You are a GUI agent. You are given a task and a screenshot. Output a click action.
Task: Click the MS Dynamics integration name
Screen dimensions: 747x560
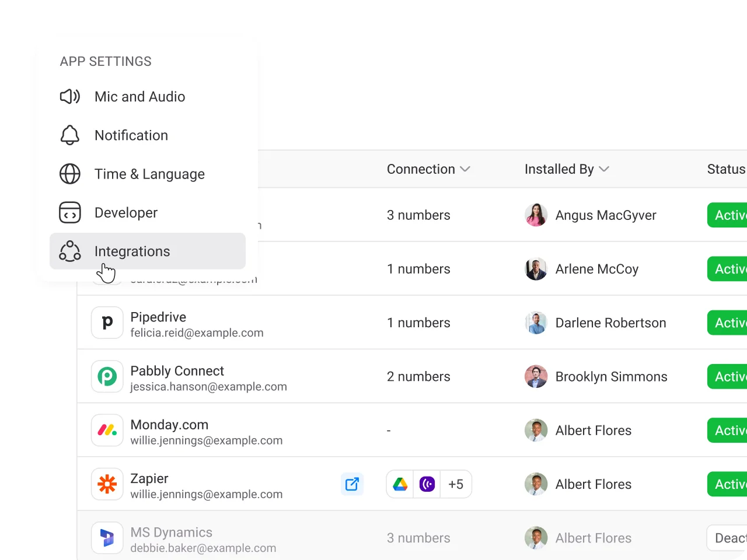point(172,532)
